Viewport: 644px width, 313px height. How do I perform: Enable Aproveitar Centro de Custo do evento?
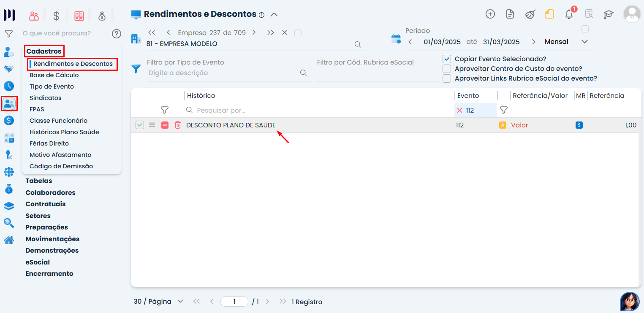coord(447,69)
